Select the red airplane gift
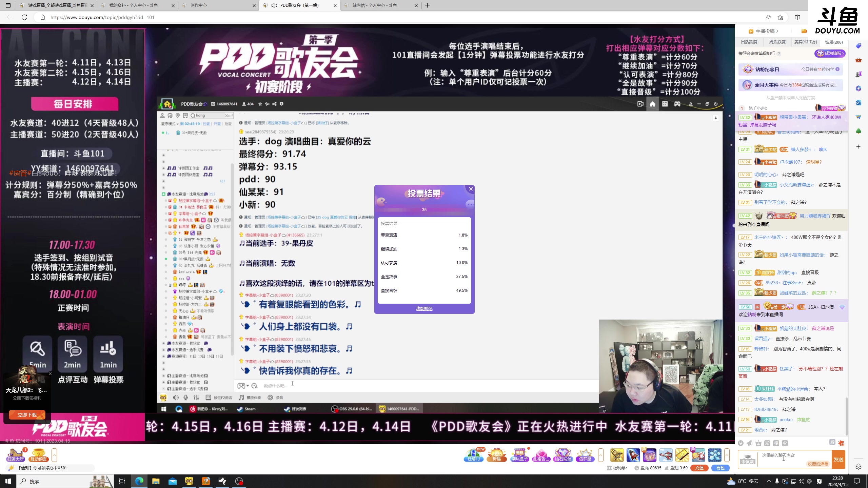The height and width of the screenshot is (488, 868). pyautogui.click(x=666, y=455)
